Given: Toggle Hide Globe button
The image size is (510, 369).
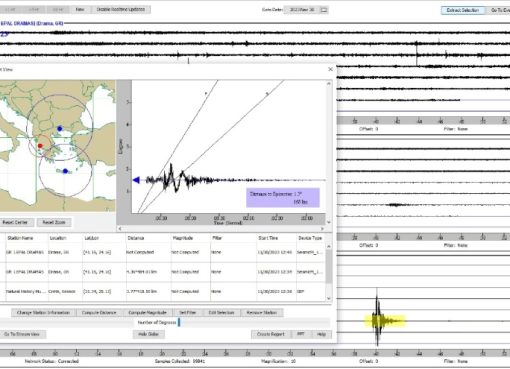Looking at the screenshot, I should (x=149, y=334).
